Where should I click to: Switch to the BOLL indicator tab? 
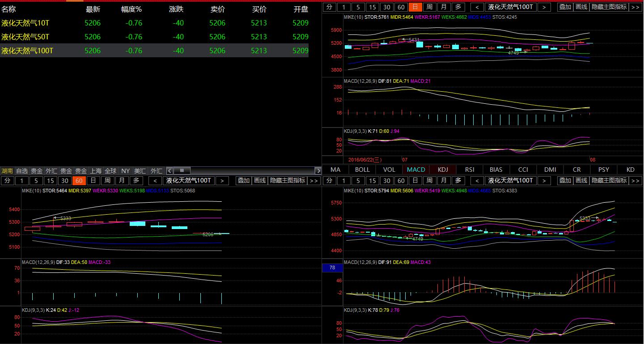coord(362,170)
